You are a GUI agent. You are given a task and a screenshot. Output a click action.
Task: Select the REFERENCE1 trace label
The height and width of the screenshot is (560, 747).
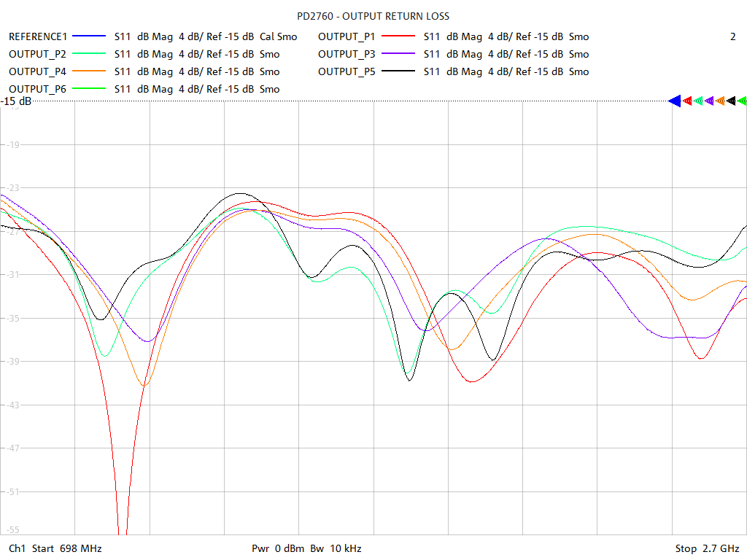point(38,36)
